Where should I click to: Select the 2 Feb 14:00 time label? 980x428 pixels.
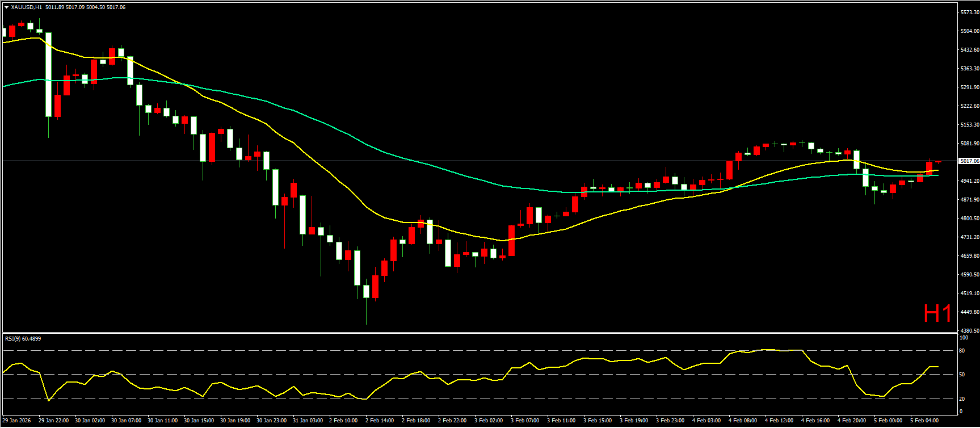click(380, 421)
